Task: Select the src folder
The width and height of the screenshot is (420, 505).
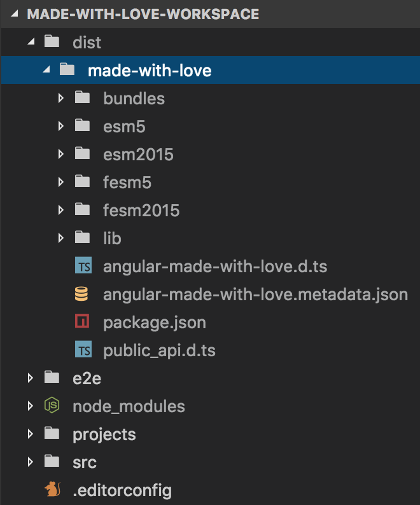Action: 85,462
